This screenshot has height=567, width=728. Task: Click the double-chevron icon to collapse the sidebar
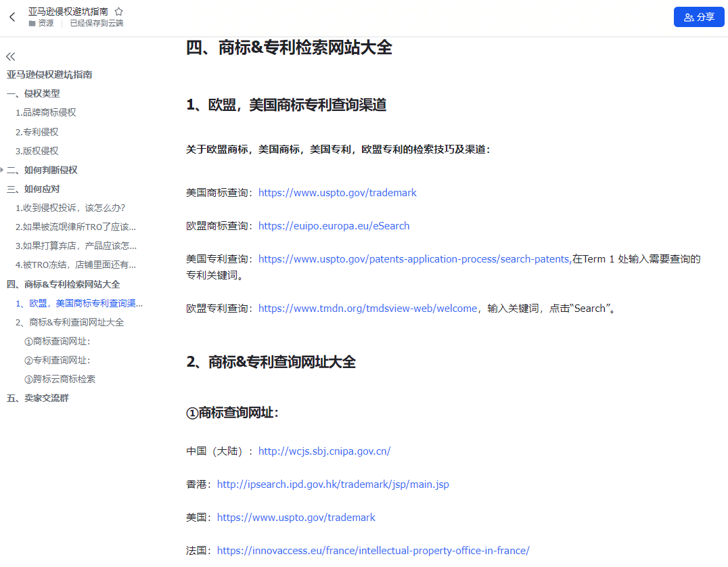tap(10, 57)
